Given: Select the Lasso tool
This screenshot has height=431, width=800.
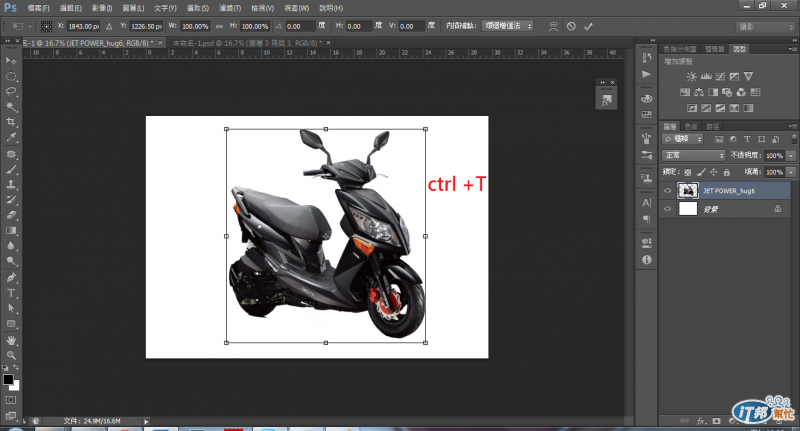Looking at the screenshot, I should (x=11, y=92).
